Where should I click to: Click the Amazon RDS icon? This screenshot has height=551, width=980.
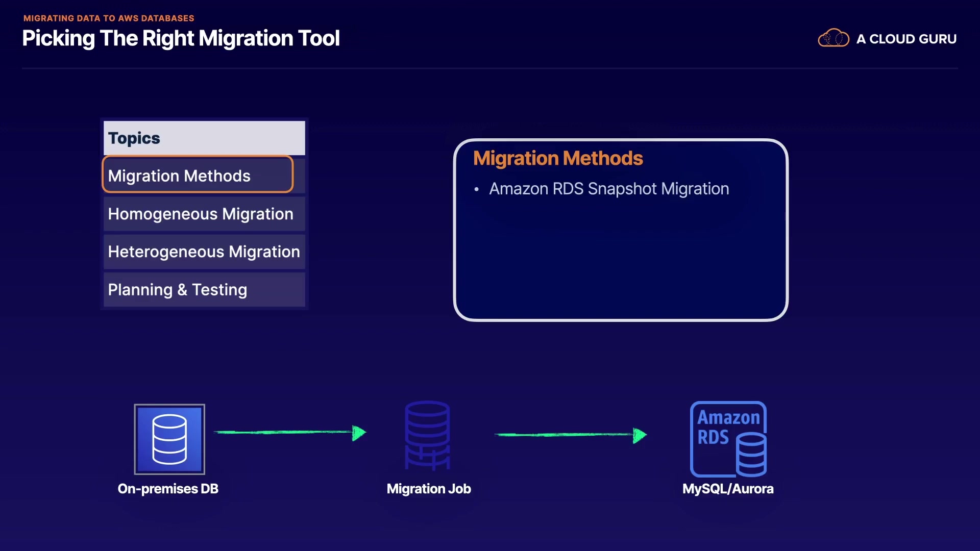tap(728, 439)
